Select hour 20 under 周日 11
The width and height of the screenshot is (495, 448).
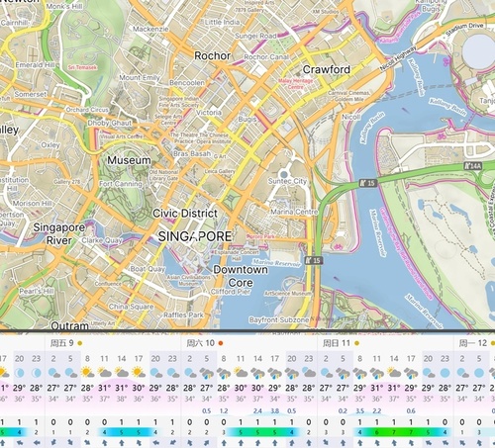coord(428,358)
